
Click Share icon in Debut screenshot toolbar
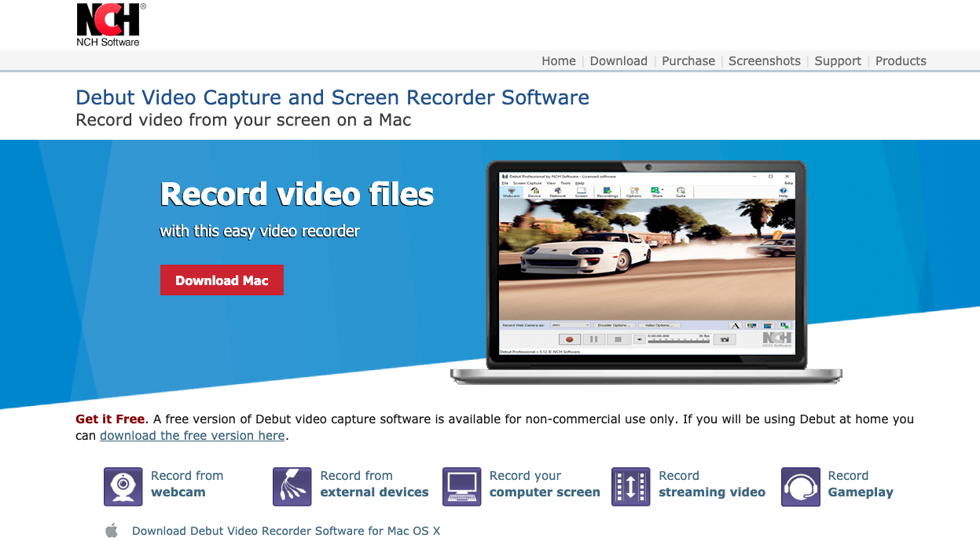click(657, 192)
